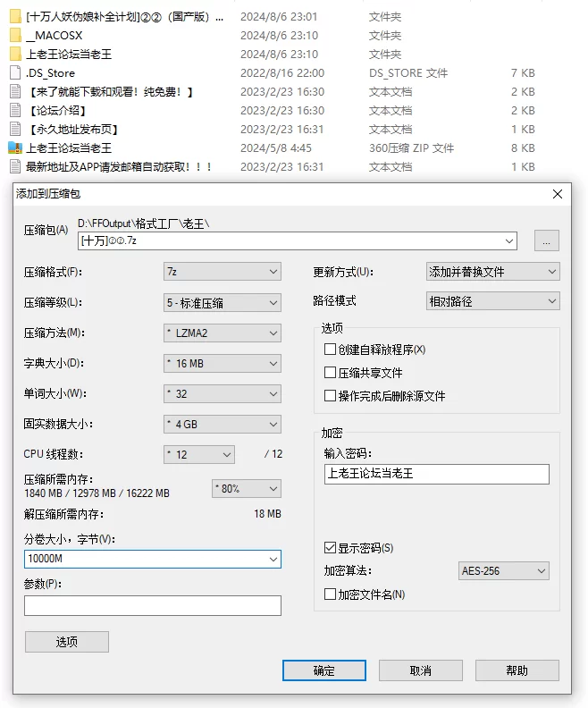Open the 80% memory usage dropdown
The width and height of the screenshot is (588, 708).
(x=247, y=489)
